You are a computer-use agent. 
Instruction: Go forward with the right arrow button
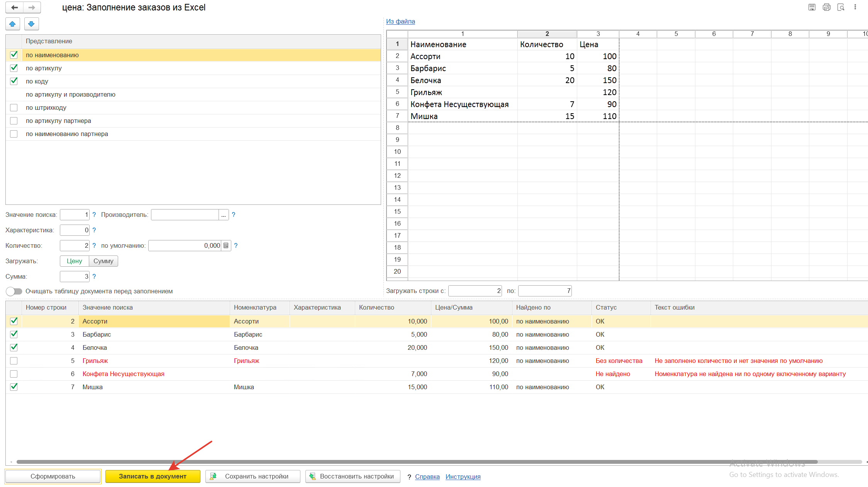click(x=32, y=7)
